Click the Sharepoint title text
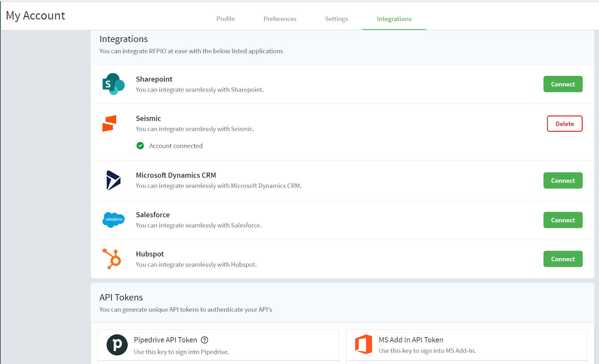This screenshot has height=364, width=599. (x=154, y=79)
